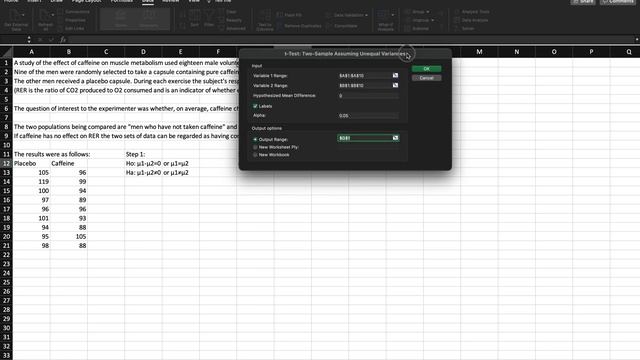
Task: Switch to the Draw ribbon tab
Action: click(x=57, y=1)
